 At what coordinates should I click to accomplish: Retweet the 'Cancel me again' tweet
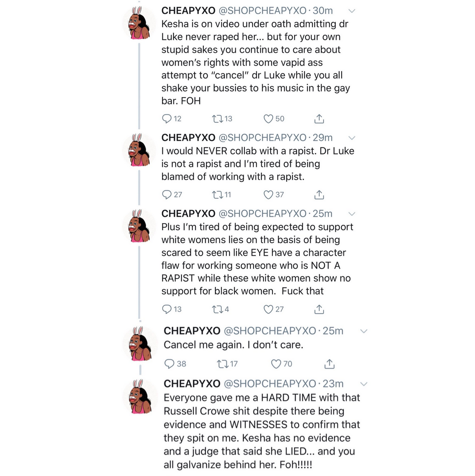pyautogui.click(x=222, y=364)
